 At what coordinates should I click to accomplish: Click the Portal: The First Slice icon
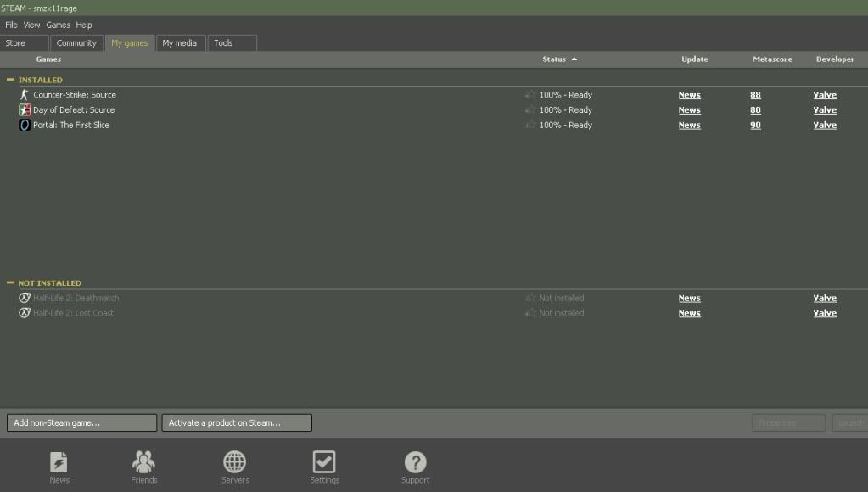point(25,125)
